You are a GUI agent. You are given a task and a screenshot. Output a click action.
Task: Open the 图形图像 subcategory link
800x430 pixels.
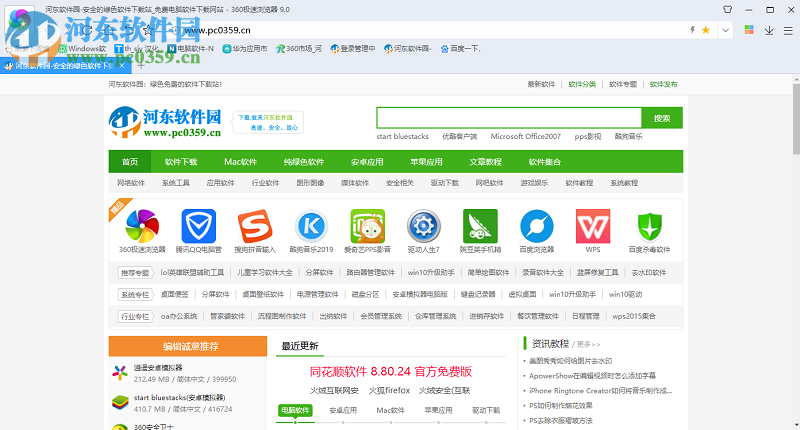310,183
